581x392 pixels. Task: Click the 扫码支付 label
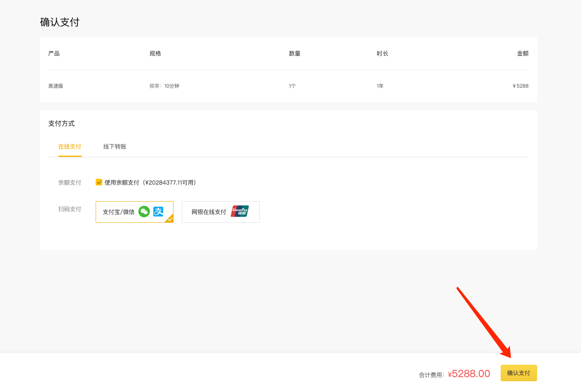tap(70, 209)
